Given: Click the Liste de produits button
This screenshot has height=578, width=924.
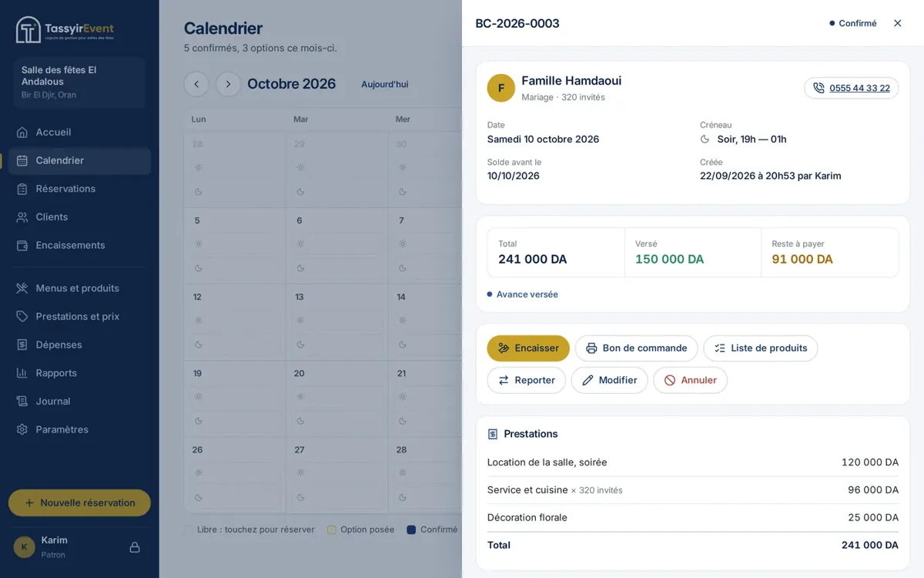Looking at the screenshot, I should point(761,348).
